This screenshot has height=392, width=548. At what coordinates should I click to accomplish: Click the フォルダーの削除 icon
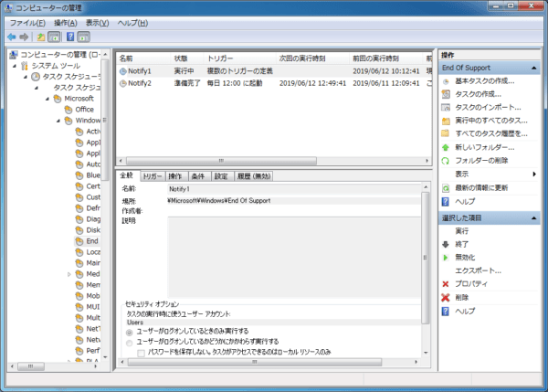[446, 161]
